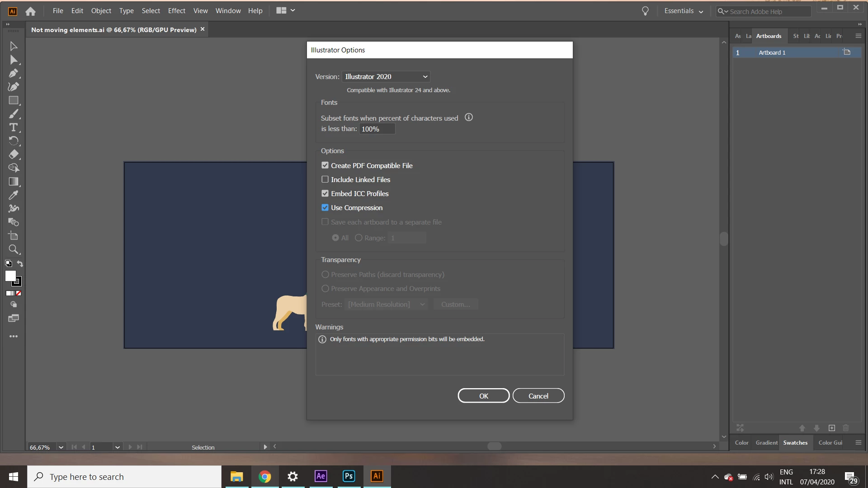This screenshot has height=488, width=868.
Task: Open the Effect menu
Action: [176, 11]
